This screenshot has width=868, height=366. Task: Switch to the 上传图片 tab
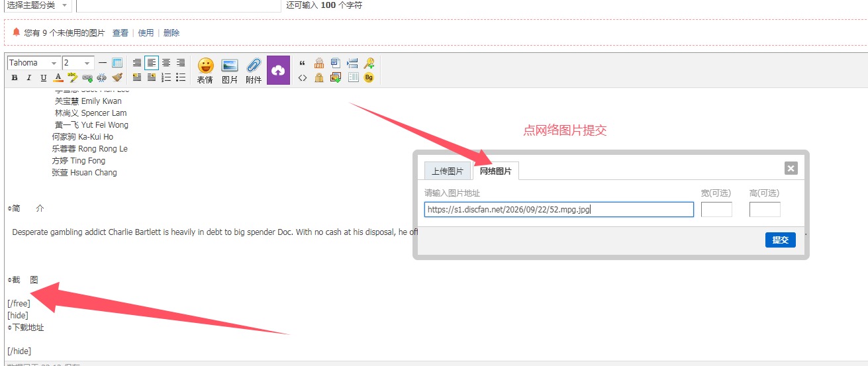point(448,171)
